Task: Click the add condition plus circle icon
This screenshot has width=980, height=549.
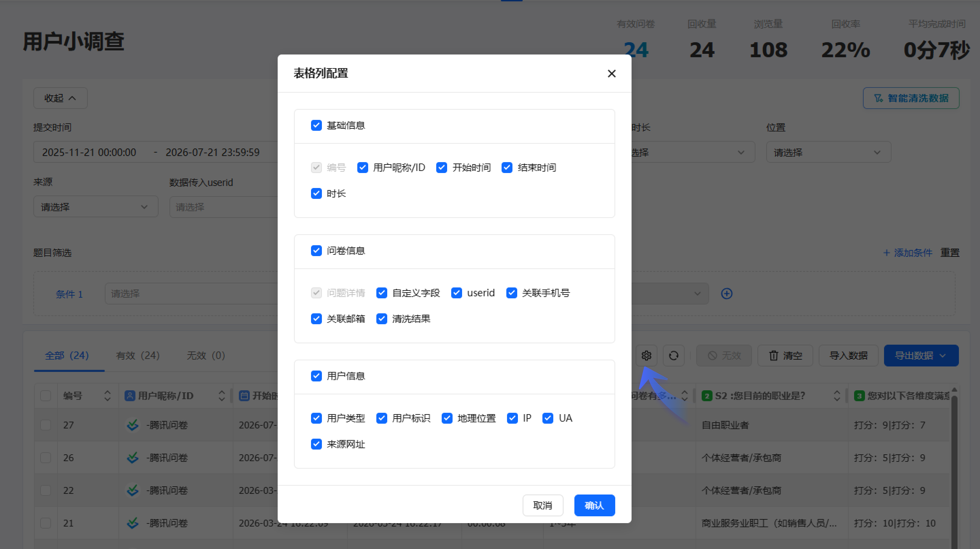Action: coord(726,294)
